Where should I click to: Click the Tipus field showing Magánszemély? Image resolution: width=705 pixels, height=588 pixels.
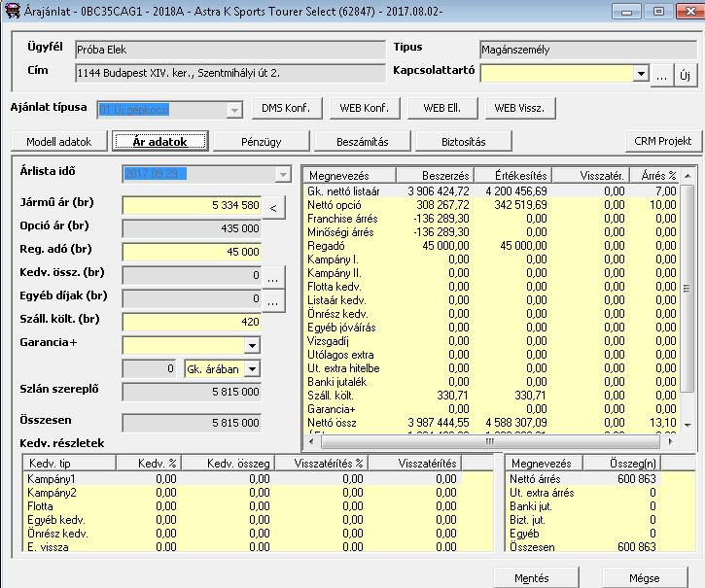tap(588, 50)
